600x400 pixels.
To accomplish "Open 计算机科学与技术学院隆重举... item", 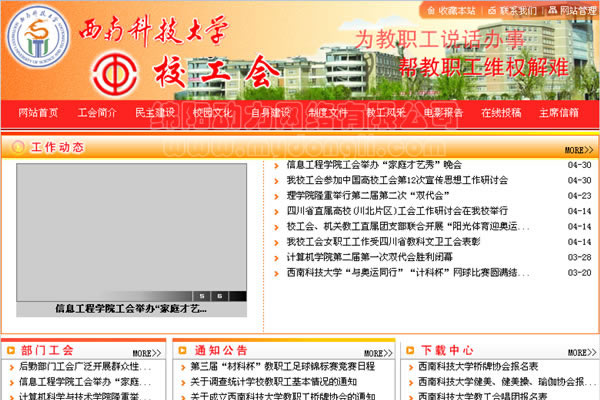I will click(85, 396).
